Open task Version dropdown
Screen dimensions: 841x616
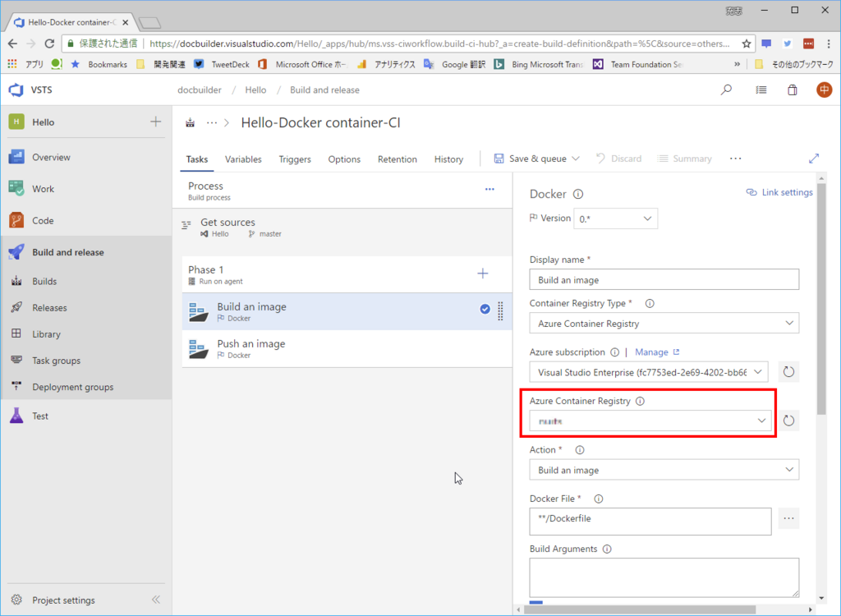click(615, 218)
